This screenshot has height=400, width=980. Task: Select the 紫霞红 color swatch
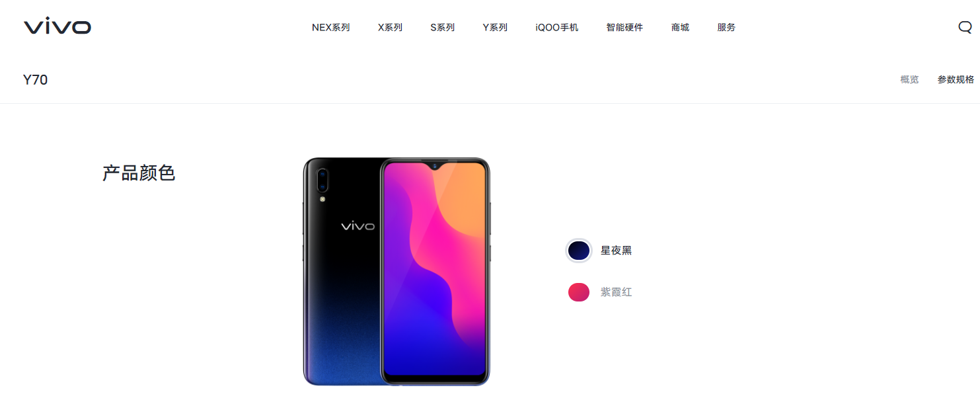tap(578, 292)
